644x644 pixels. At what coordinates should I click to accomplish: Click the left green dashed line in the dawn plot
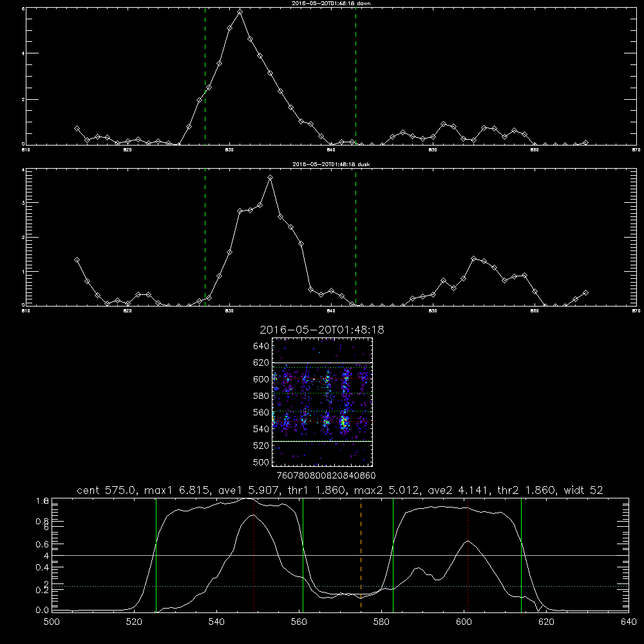[x=205, y=76]
